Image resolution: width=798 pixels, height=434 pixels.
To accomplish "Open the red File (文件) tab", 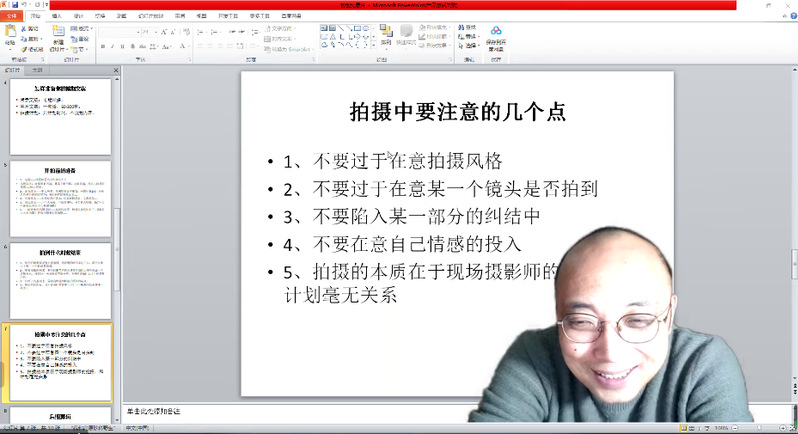I will click(13, 16).
